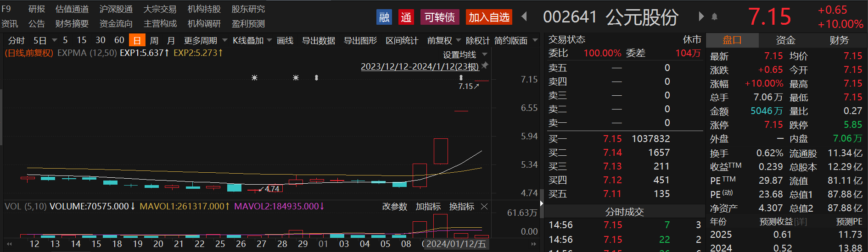
Task: Click the pin icon beside the date range
Action: [x=485, y=66]
